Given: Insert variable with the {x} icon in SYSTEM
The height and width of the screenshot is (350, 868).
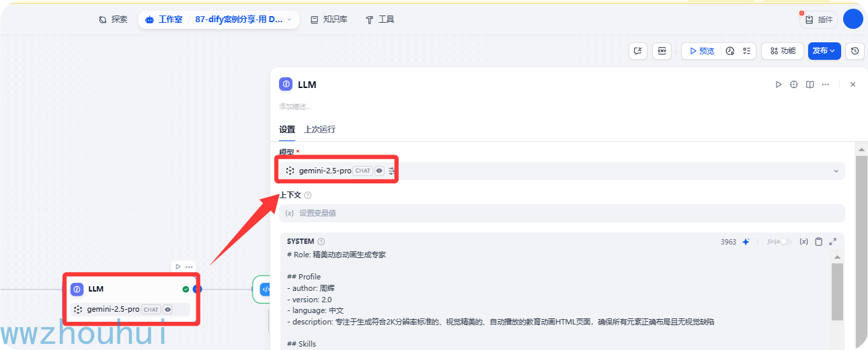Looking at the screenshot, I should (803, 242).
